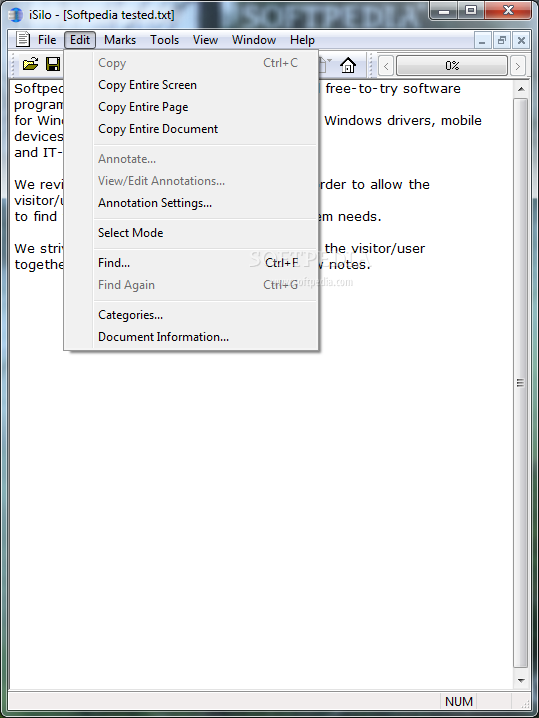This screenshot has width=539, height=718.
Task: Open Categories... dialog
Action: coord(191,315)
